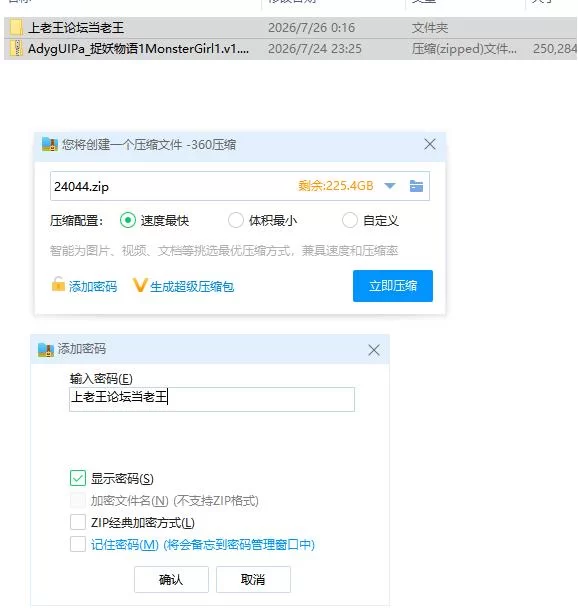
Task: Click the 生成超级压缩包 link
Action: pyautogui.click(x=192, y=287)
